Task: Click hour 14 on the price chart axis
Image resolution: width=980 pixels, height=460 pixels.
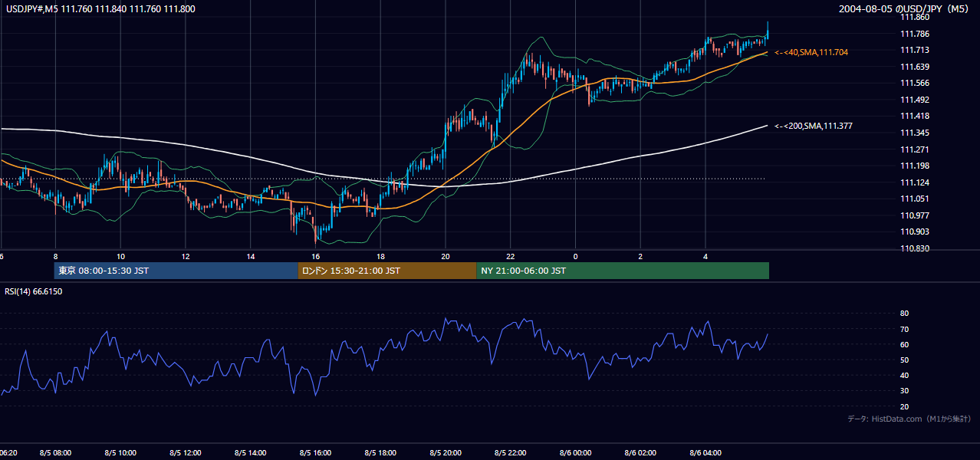Action: 251,255
